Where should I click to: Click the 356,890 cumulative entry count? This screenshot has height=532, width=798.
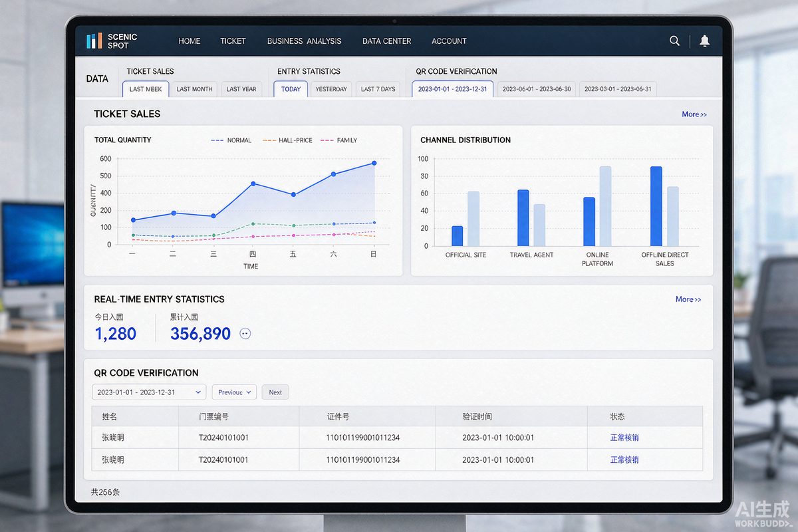[200, 334]
